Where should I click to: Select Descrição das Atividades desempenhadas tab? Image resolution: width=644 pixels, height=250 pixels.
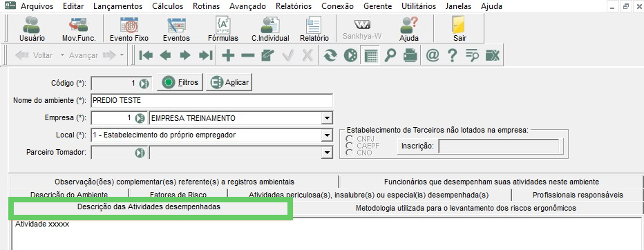[x=149, y=207]
